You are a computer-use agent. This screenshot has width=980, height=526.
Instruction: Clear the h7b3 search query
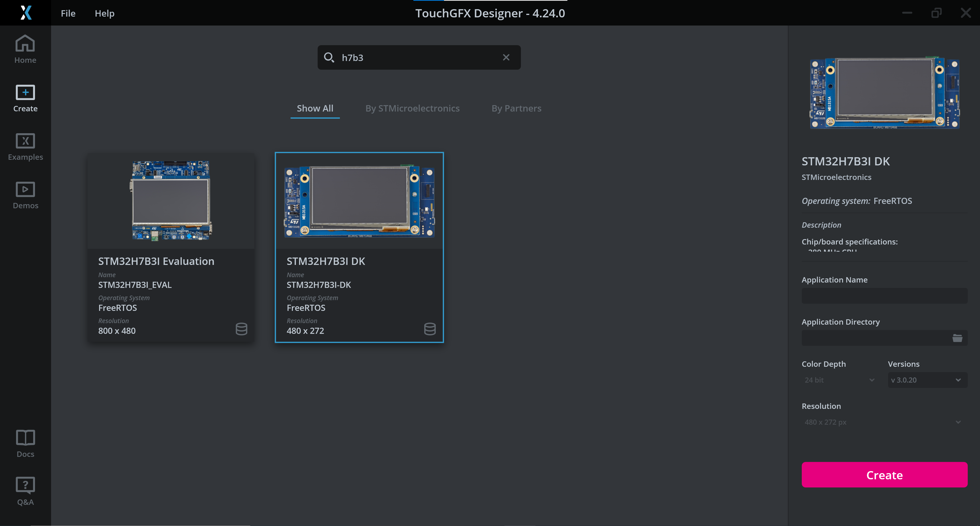click(506, 57)
